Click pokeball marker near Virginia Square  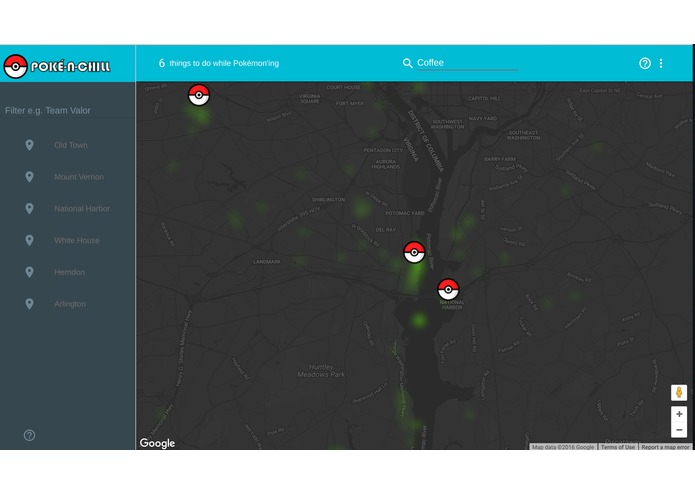pos(199,95)
